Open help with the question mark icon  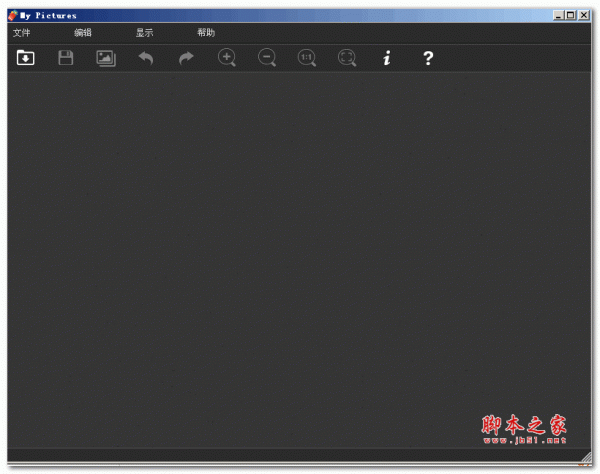(x=428, y=58)
